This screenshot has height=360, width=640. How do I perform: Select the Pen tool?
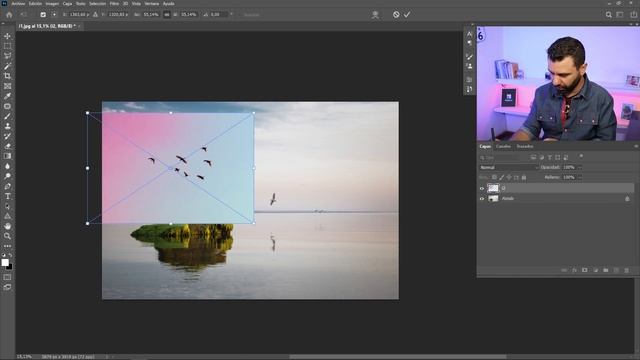pos(7,186)
